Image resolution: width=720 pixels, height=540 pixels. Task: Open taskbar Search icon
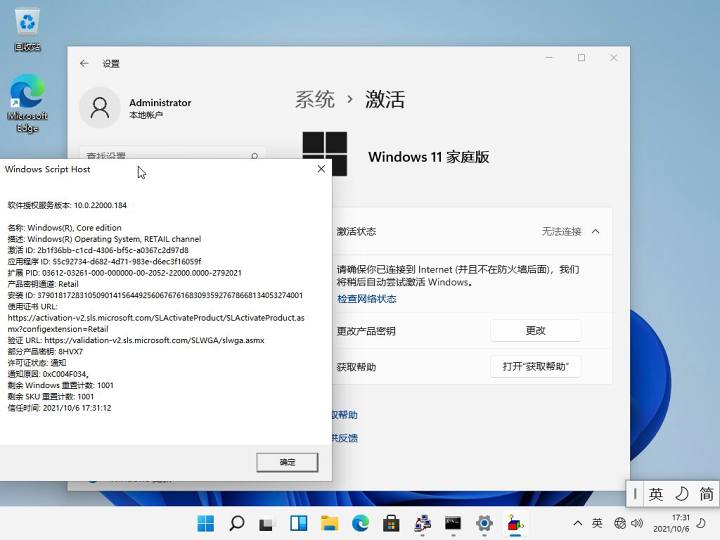tap(236, 523)
